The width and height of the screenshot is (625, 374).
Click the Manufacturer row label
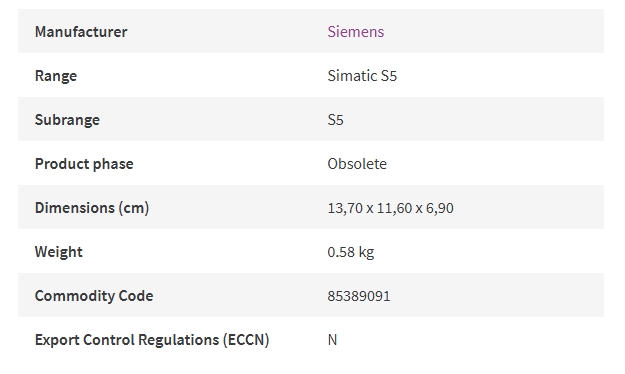(81, 31)
